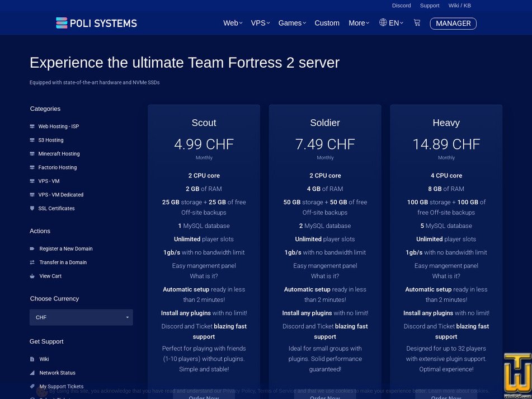Click '2 GB of RAM' in Scout plan
This screenshot has height=399, width=532.
click(x=204, y=189)
